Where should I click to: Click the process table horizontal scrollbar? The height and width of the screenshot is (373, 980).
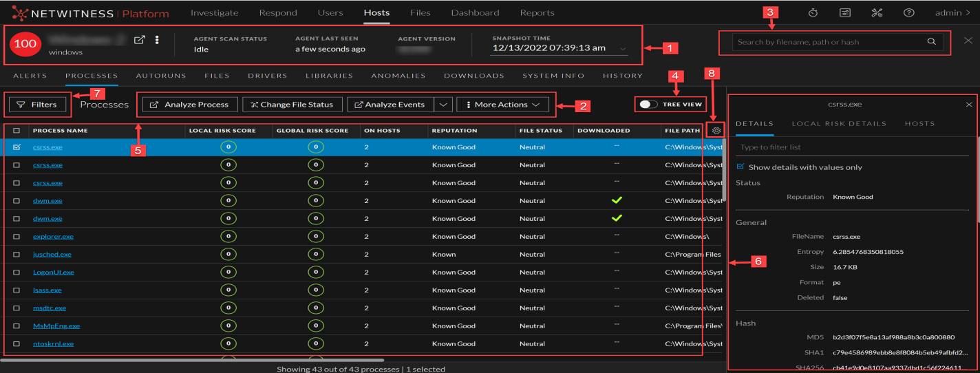click(192, 359)
